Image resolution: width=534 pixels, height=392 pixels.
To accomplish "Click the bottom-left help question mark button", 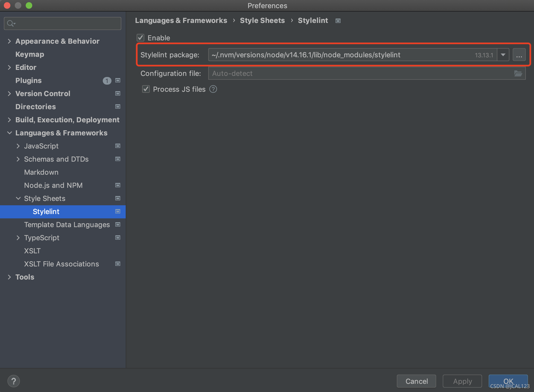I will (13, 381).
